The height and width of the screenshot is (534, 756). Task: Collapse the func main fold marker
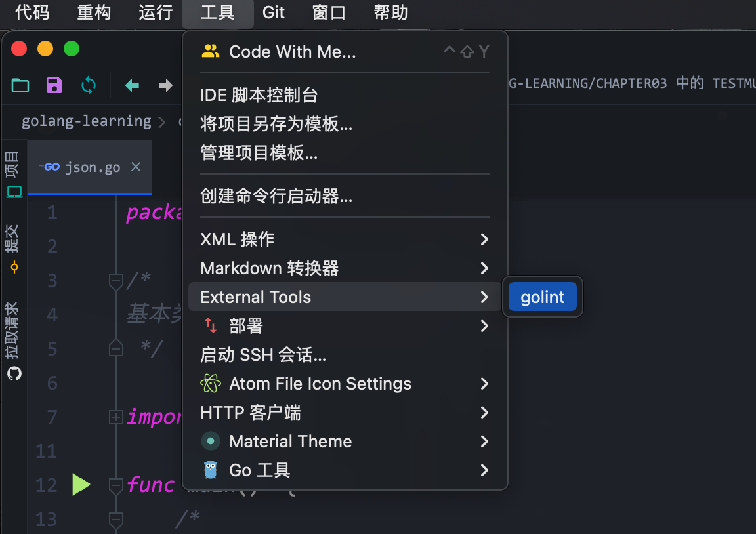pyautogui.click(x=115, y=485)
